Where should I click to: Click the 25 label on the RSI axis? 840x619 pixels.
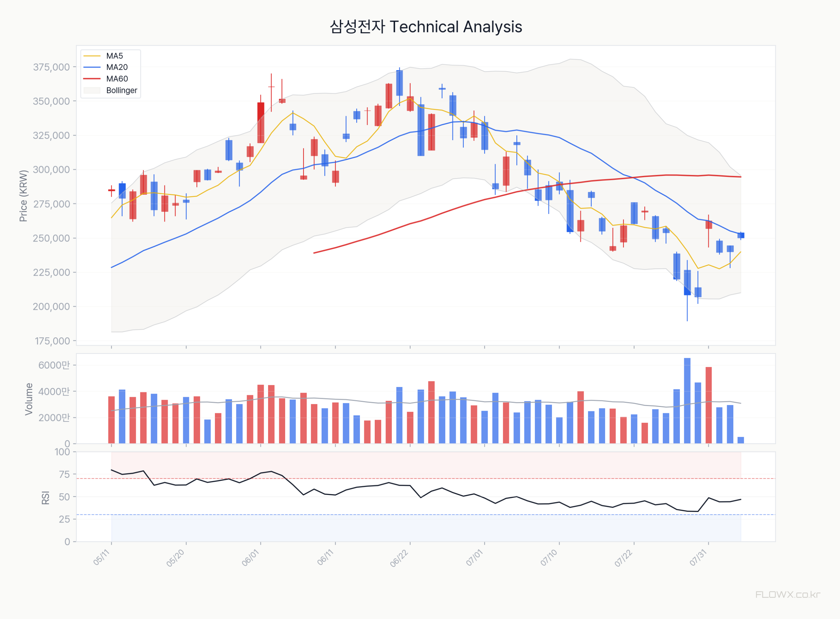pos(64,519)
